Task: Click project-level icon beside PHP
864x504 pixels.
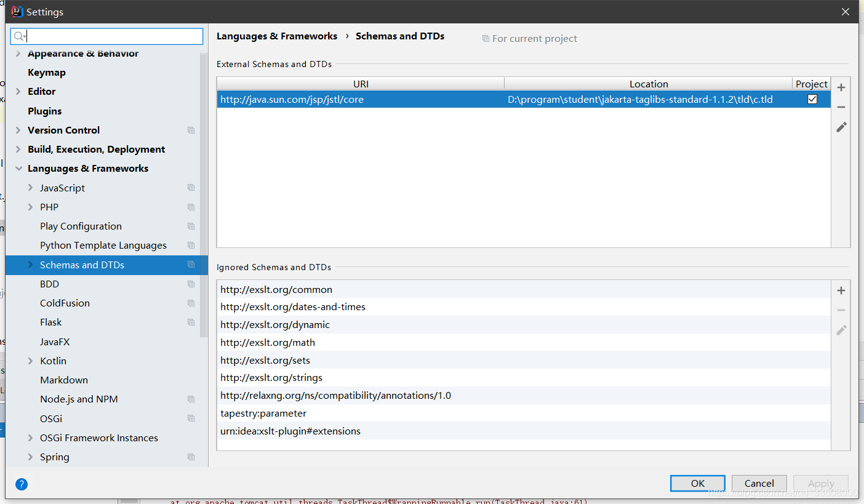Action: (191, 207)
